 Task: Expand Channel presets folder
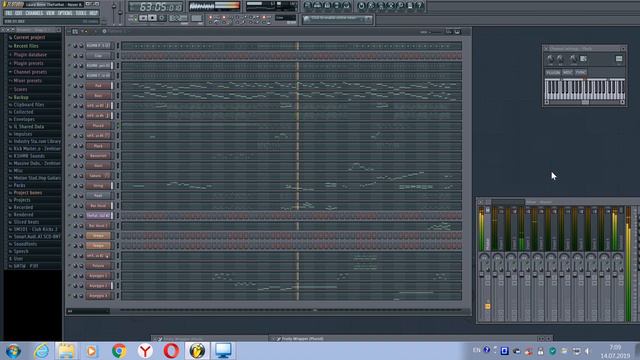tap(29, 72)
